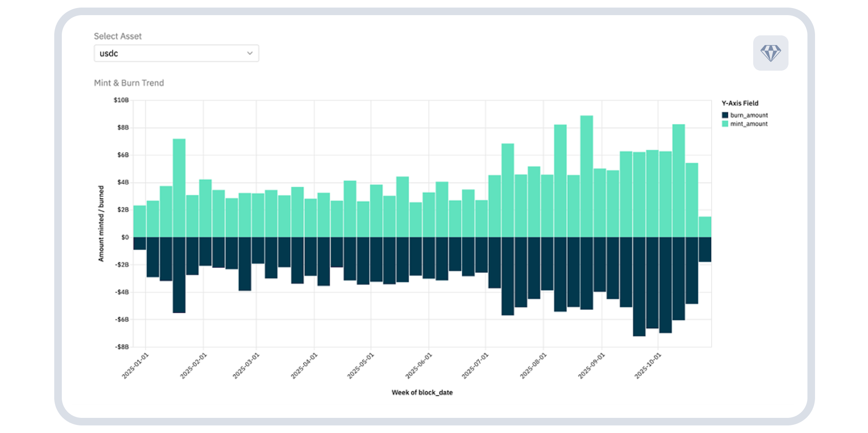Click the 2025-06-01 x-axis date label
Screen dimensions: 868x433
(x=418, y=366)
